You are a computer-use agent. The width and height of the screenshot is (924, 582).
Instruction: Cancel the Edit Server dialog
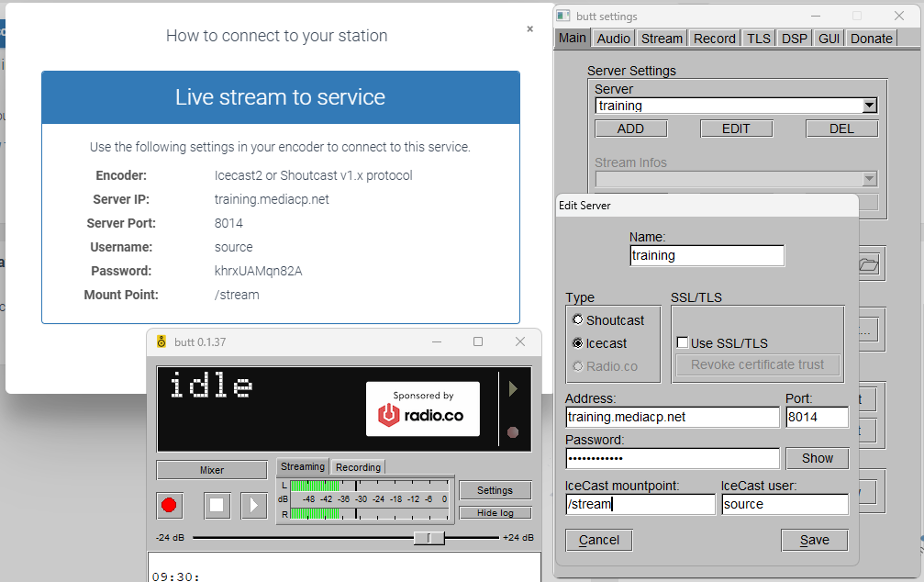[x=598, y=540]
